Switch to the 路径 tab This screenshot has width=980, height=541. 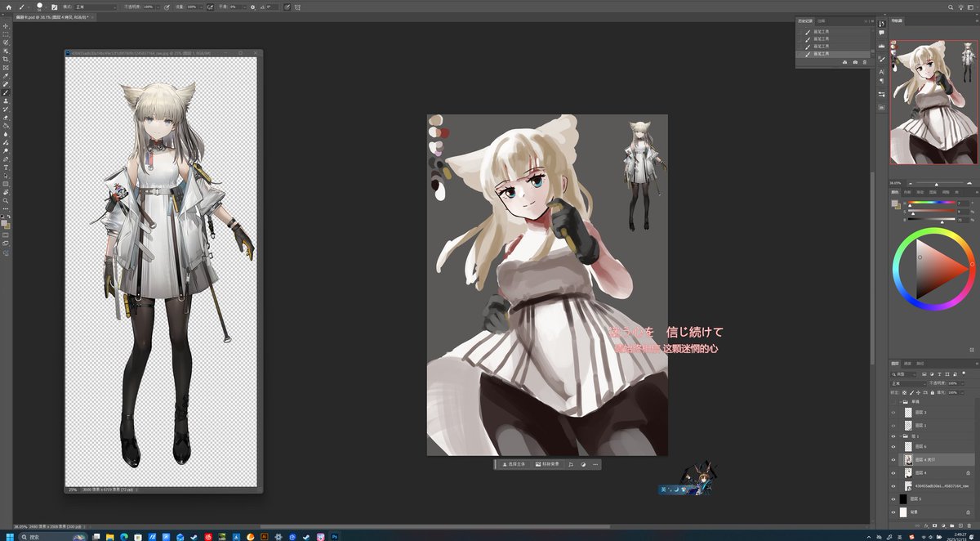click(x=920, y=364)
